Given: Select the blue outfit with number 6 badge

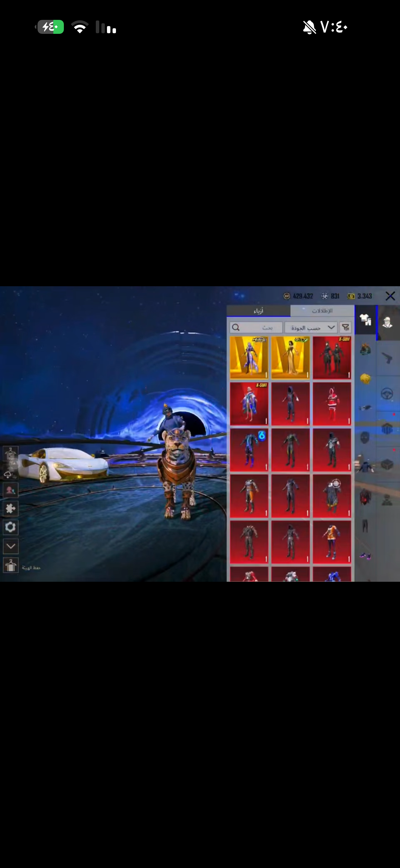Looking at the screenshot, I should 249,450.
